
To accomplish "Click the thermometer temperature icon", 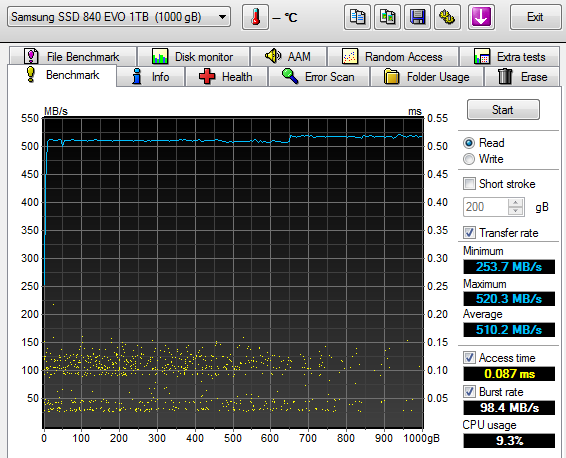I will (256, 17).
